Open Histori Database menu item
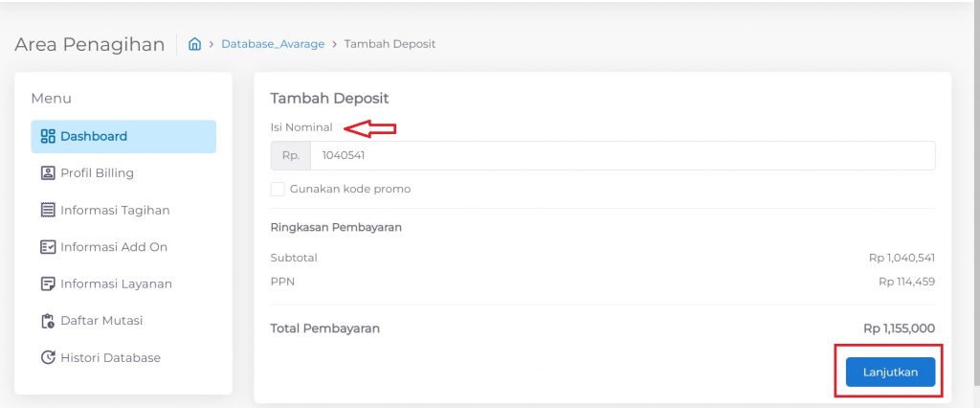The width and height of the screenshot is (980, 408). pos(110,358)
